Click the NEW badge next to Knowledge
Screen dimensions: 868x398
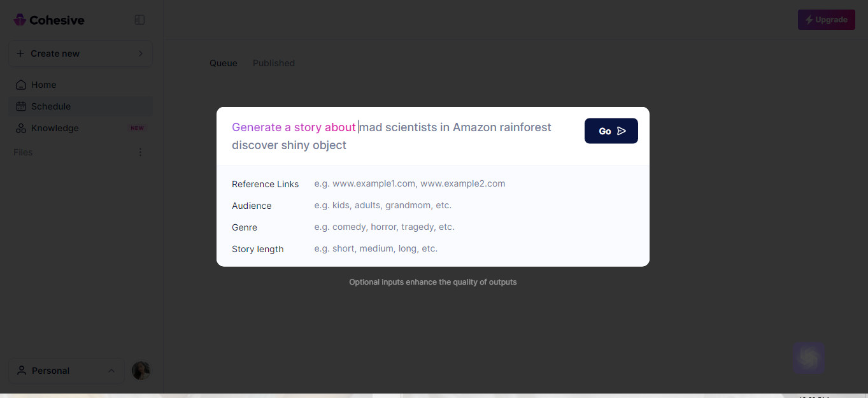click(x=137, y=128)
